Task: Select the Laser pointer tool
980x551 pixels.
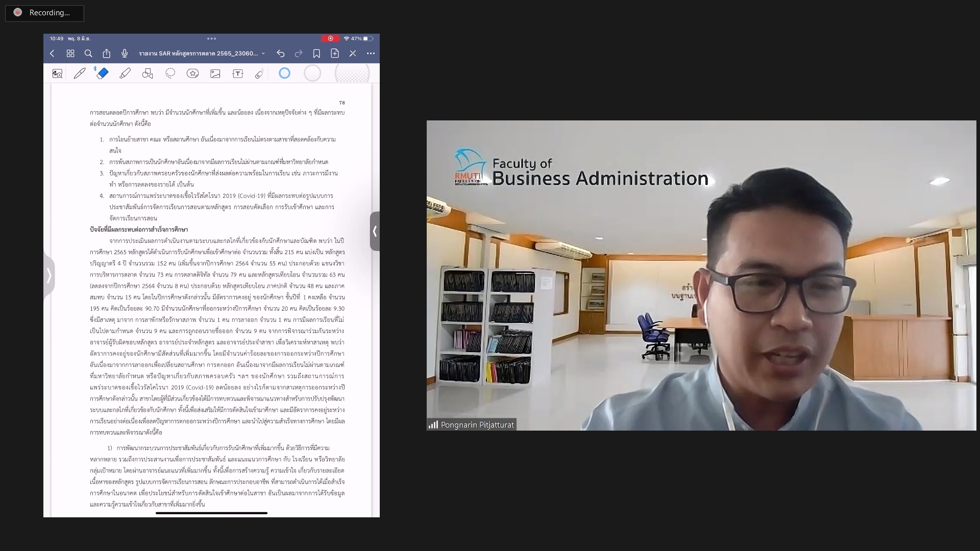Action: (x=259, y=73)
